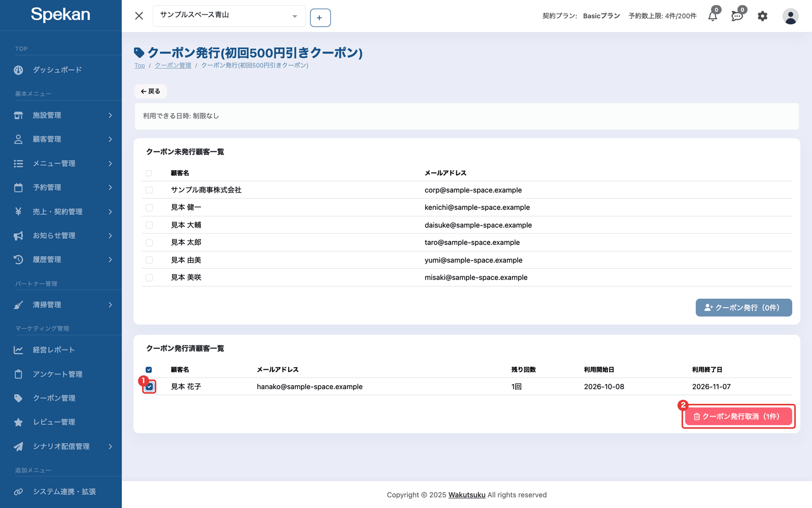Click the 戻る back button

point(151,91)
